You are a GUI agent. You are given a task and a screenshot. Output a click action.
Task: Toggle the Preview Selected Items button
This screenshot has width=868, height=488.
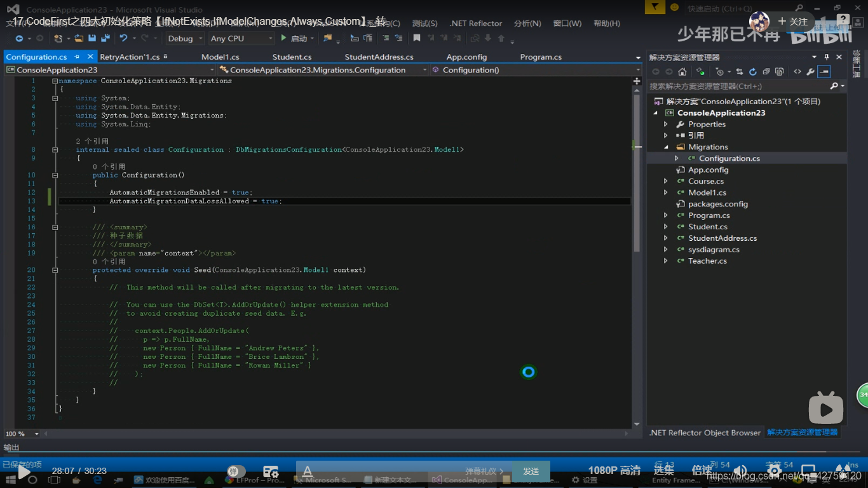click(x=824, y=72)
